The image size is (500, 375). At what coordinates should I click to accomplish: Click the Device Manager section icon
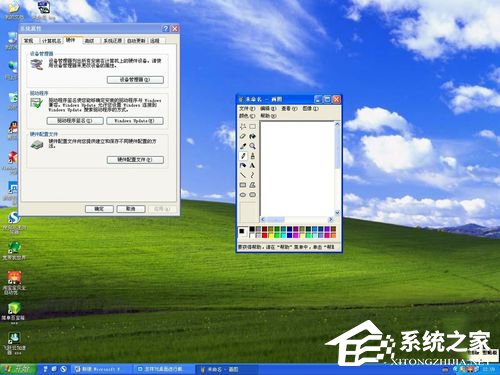[37, 64]
